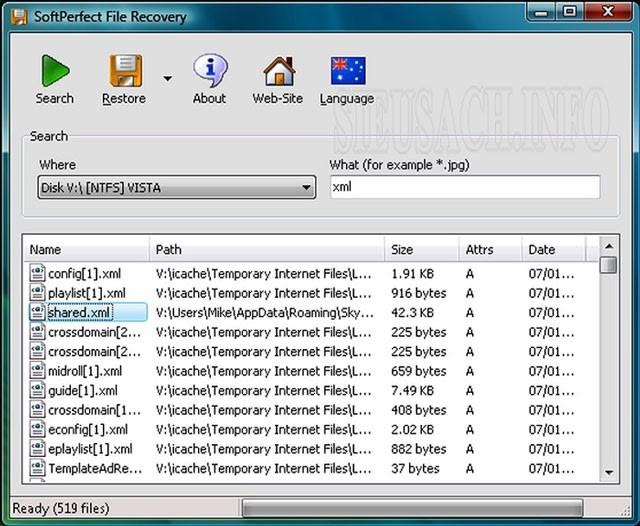Viewport: 640px width, 526px height.
Task: Click the What file mask input field
Action: pyautogui.click(x=465, y=187)
